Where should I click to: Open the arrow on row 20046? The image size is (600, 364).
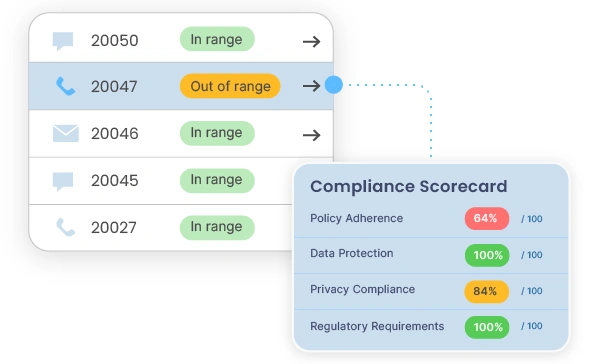(311, 135)
